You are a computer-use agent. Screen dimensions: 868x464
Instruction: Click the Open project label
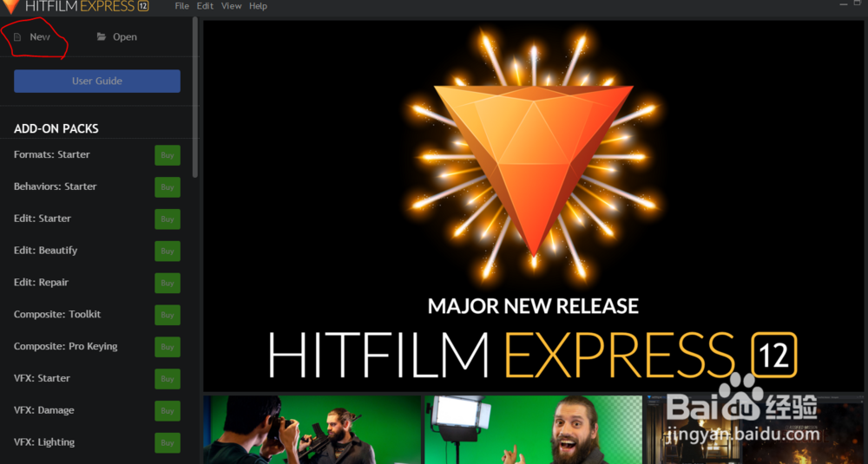(x=124, y=37)
